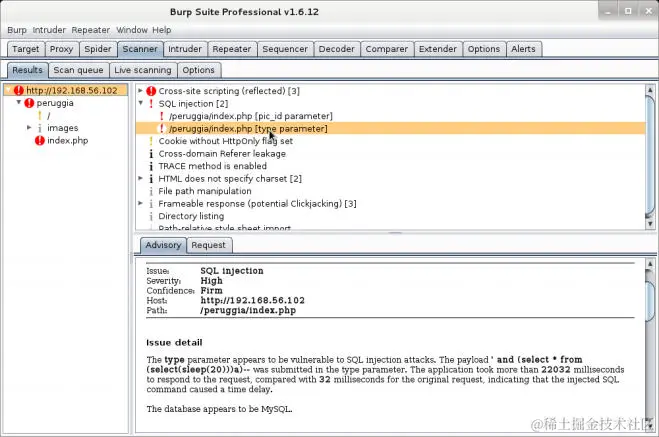Expand the Cross-site scripting (reflected) issue group

tap(140, 90)
